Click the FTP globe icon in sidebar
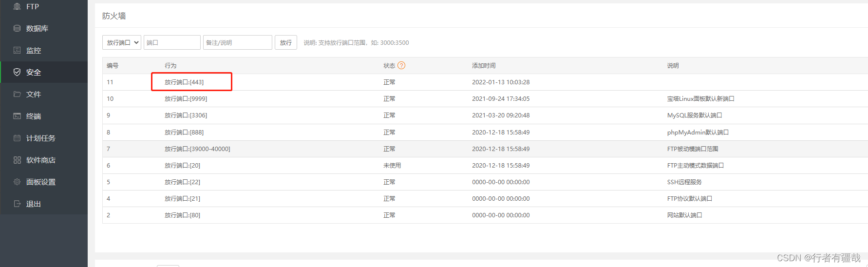Viewport: 868px width, 267px height. (17, 6)
